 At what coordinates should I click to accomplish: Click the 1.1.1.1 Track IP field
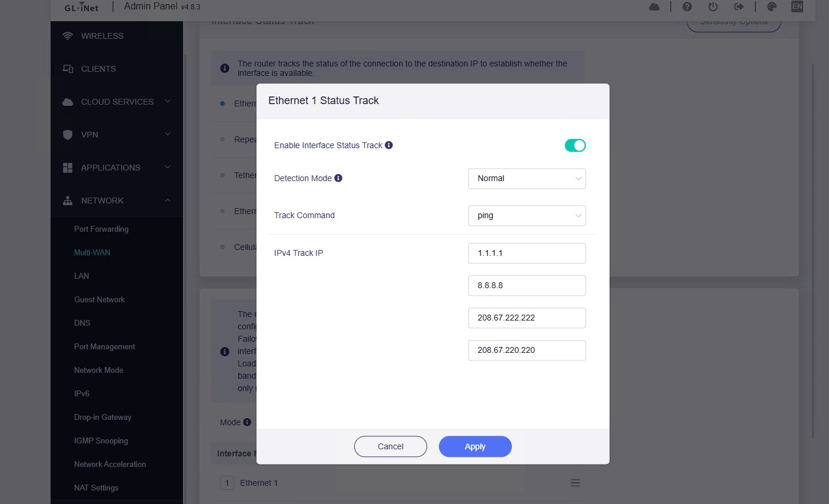[527, 253]
